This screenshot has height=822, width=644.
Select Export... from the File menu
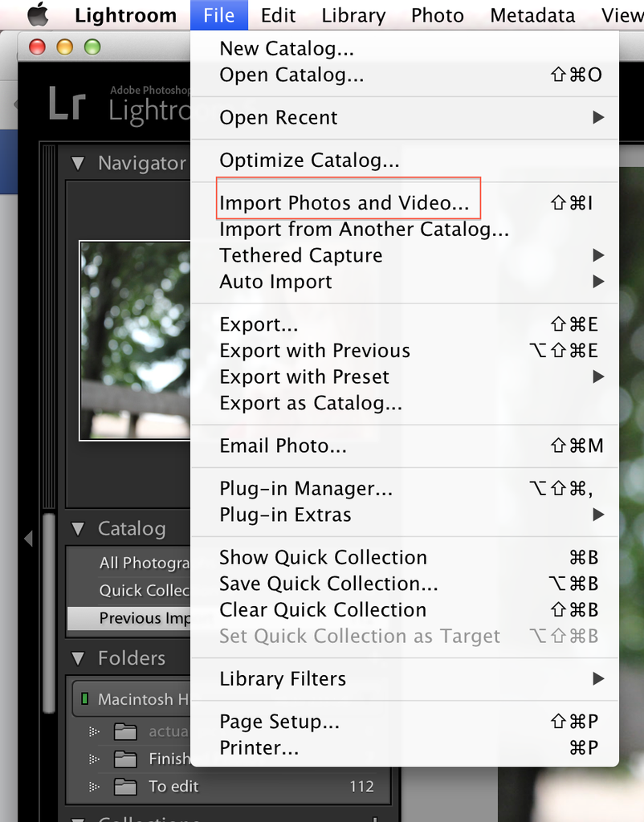click(x=259, y=324)
